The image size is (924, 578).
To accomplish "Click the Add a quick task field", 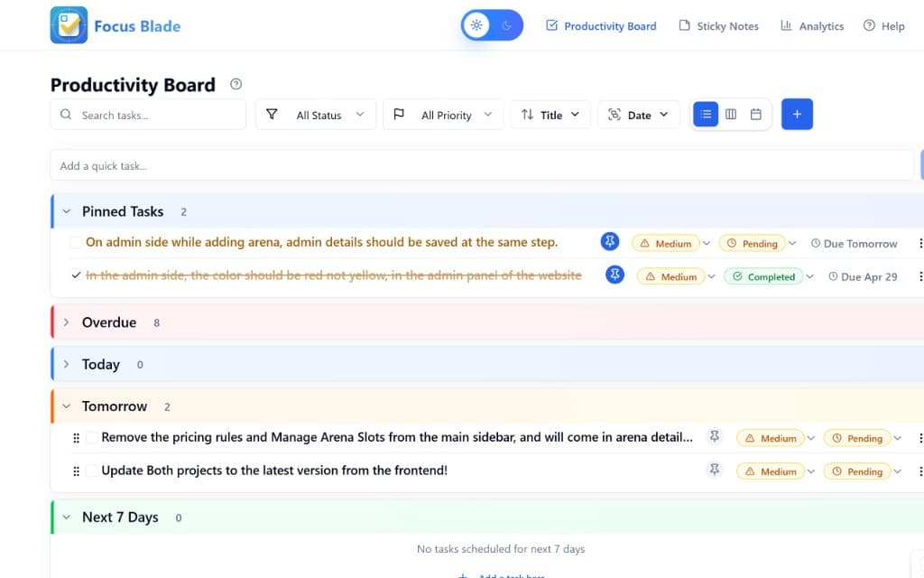I will (482, 165).
